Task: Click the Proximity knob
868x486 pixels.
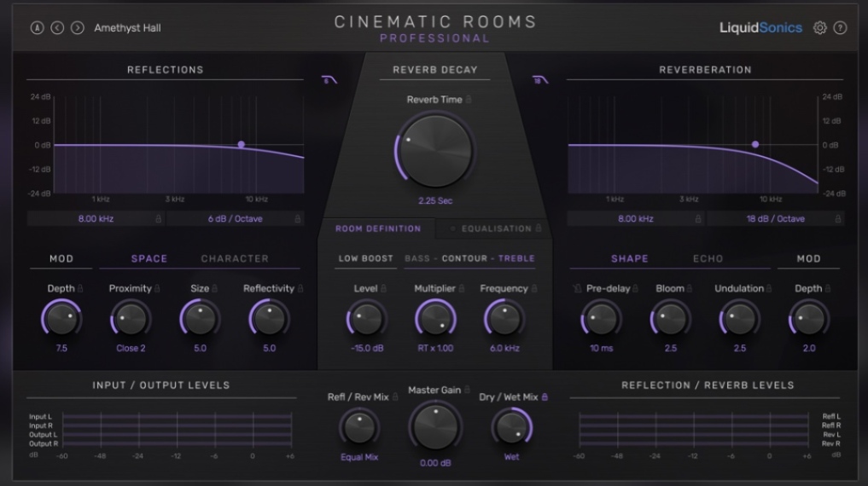Action: pyautogui.click(x=131, y=319)
